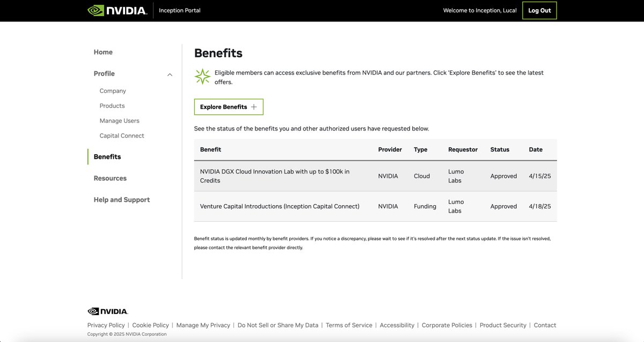
Task: Click the 4/15/25 date cell
Action: click(x=540, y=176)
